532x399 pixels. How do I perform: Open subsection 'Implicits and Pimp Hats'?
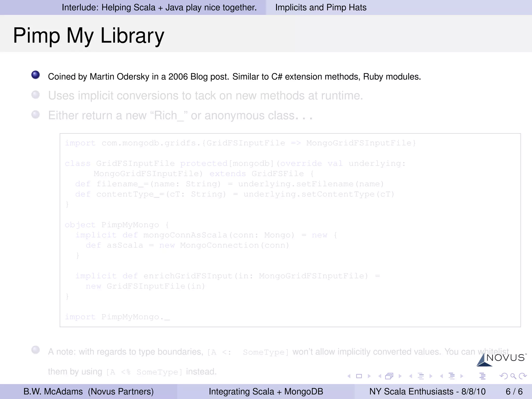point(321,7)
